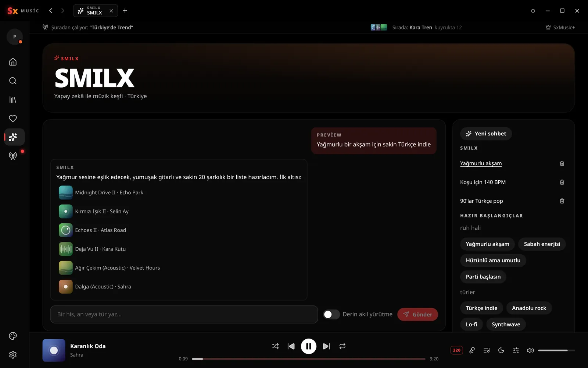Image resolution: width=588 pixels, height=368 pixels.
Task: Open Search from the sidebar
Action: [x=13, y=81]
